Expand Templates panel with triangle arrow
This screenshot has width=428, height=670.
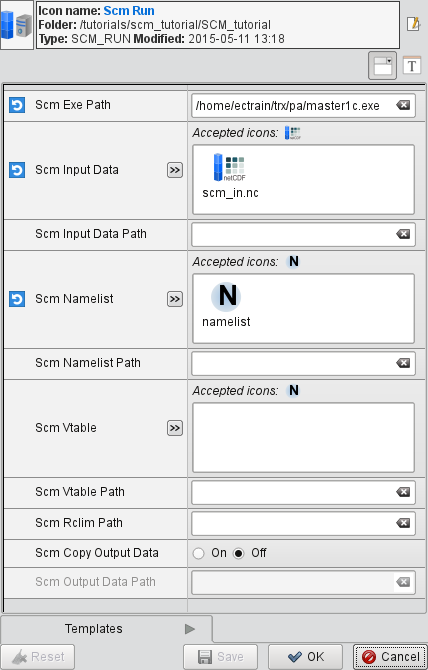[x=190, y=629]
